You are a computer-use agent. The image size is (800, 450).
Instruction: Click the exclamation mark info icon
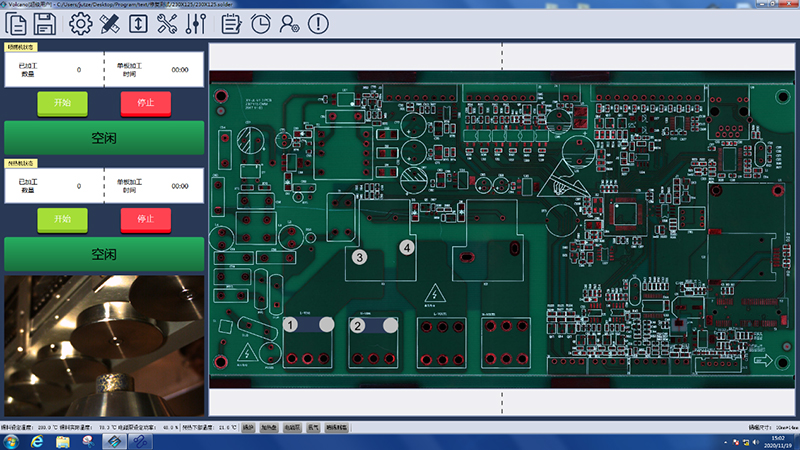[x=318, y=24]
